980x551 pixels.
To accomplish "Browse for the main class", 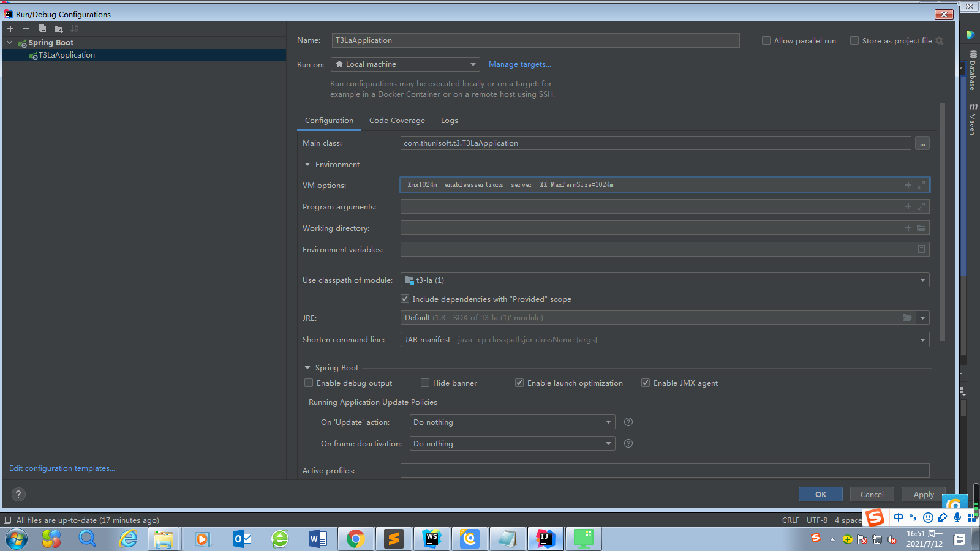I will [x=922, y=143].
